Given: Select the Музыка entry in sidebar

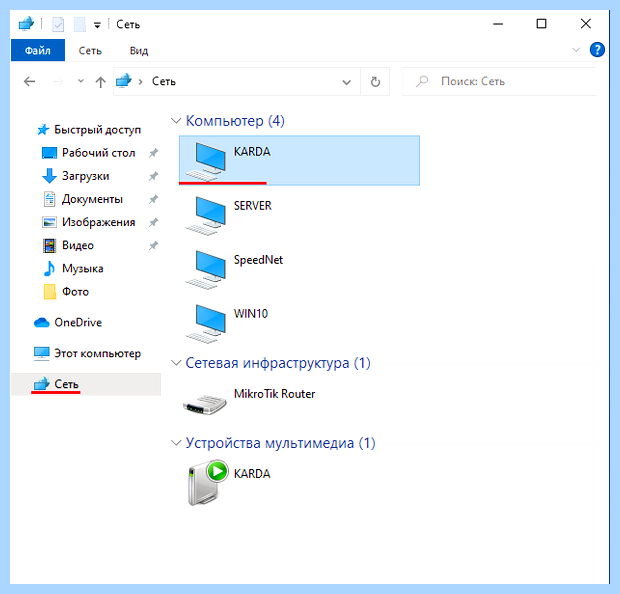Looking at the screenshot, I should click(x=83, y=269).
